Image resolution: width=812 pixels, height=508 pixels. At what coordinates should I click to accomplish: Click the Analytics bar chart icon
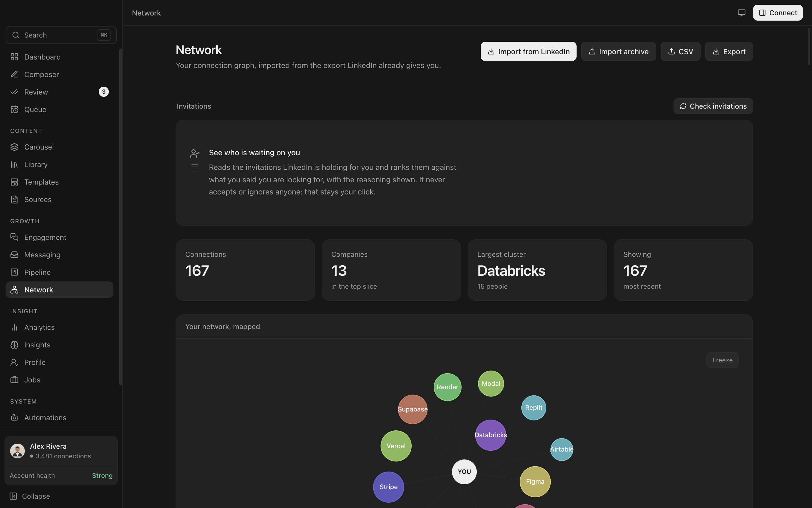14,327
